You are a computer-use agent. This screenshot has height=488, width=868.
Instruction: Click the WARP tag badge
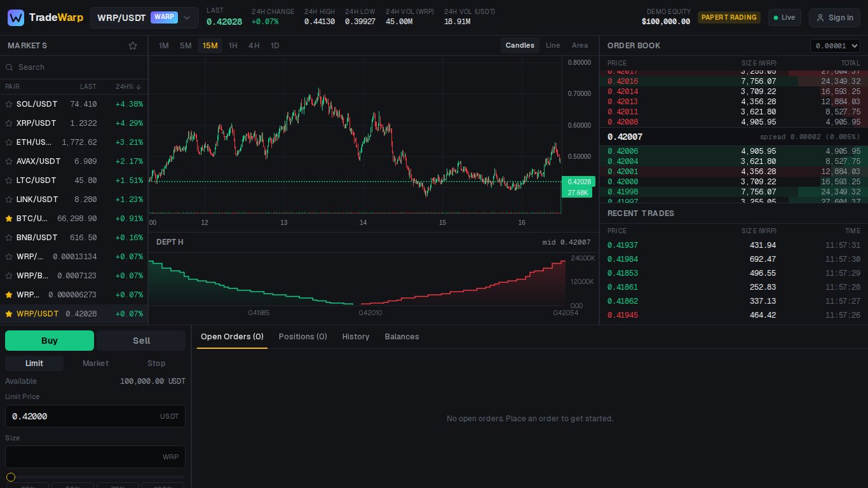tap(165, 17)
